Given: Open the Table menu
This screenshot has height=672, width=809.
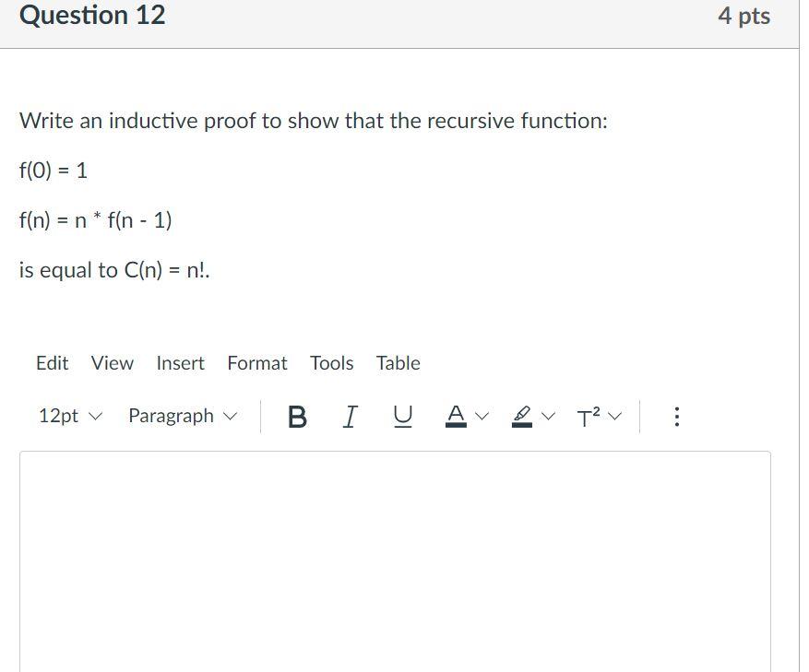Looking at the screenshot, I should 398,363.
